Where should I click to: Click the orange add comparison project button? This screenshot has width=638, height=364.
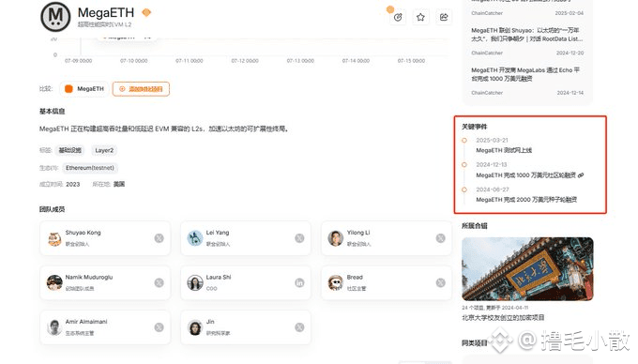pyautogui.click(x=141, y=89)
